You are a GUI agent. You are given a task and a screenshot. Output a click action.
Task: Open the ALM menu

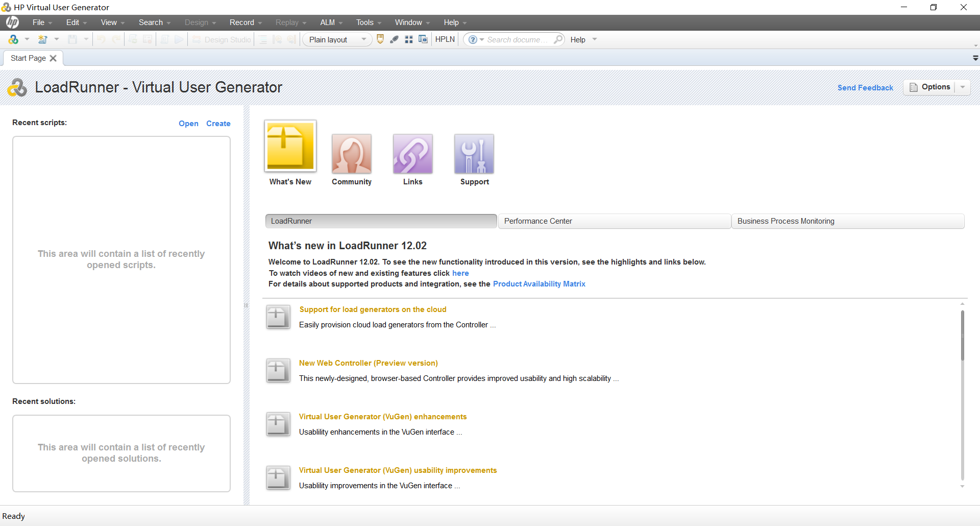click(x=331, y=22)
